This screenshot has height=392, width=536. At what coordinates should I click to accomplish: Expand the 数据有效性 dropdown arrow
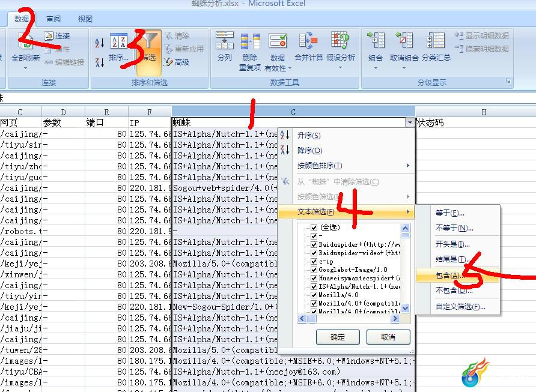click(290, 68)
